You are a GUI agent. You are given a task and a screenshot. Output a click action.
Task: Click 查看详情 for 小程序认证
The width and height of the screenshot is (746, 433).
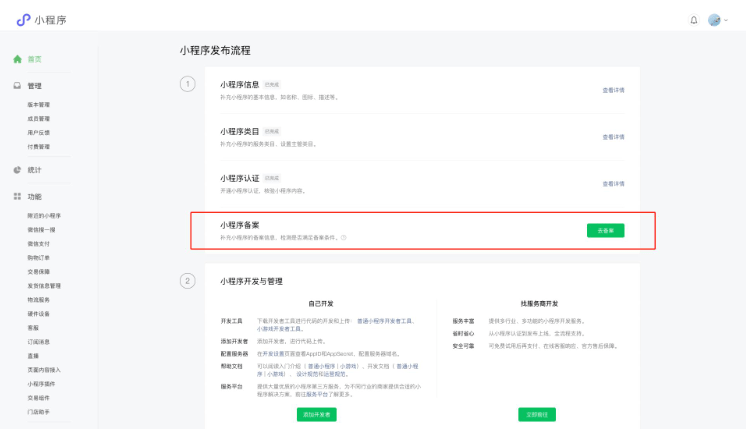click(613, 184)
